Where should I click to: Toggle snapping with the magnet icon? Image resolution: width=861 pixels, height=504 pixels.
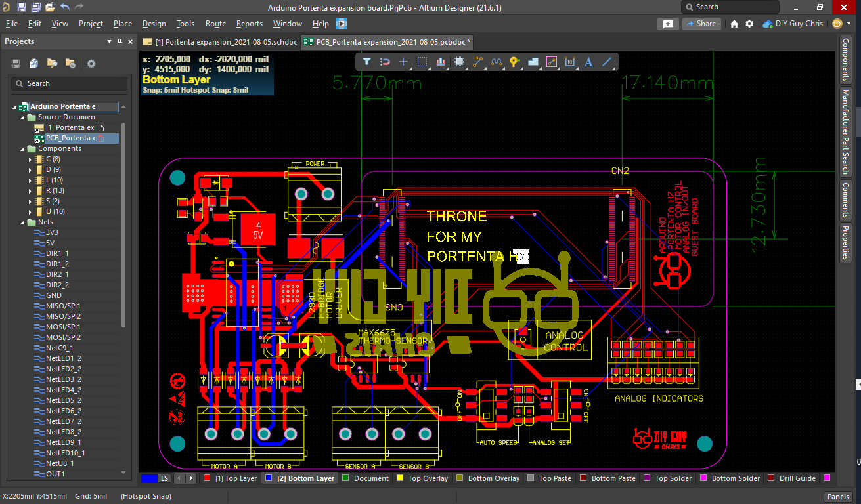(386, 62)
